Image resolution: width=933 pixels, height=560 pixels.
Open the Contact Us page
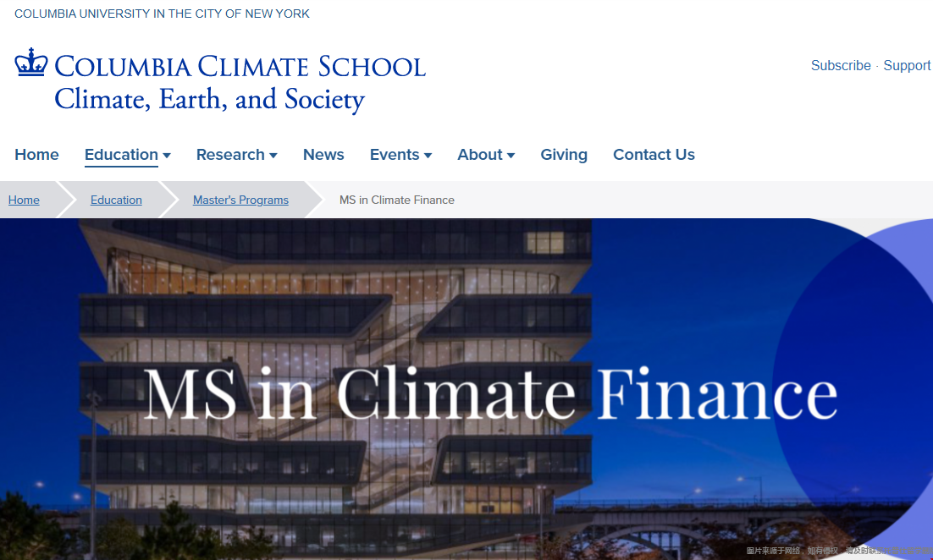[654, 155]
